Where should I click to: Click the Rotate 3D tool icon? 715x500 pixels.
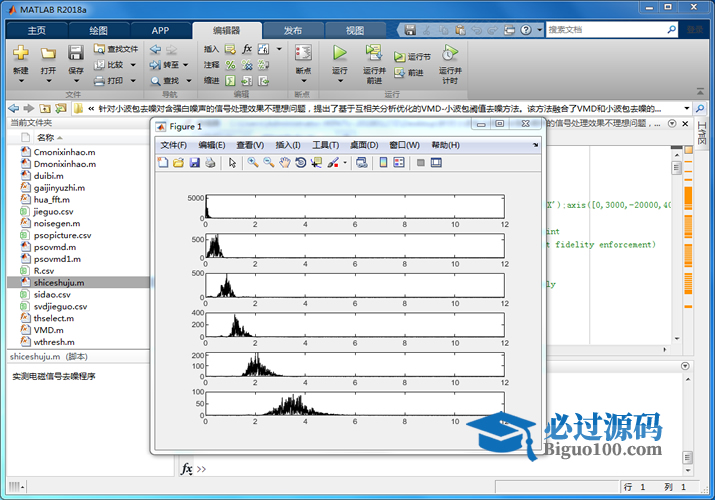(301, 163)
